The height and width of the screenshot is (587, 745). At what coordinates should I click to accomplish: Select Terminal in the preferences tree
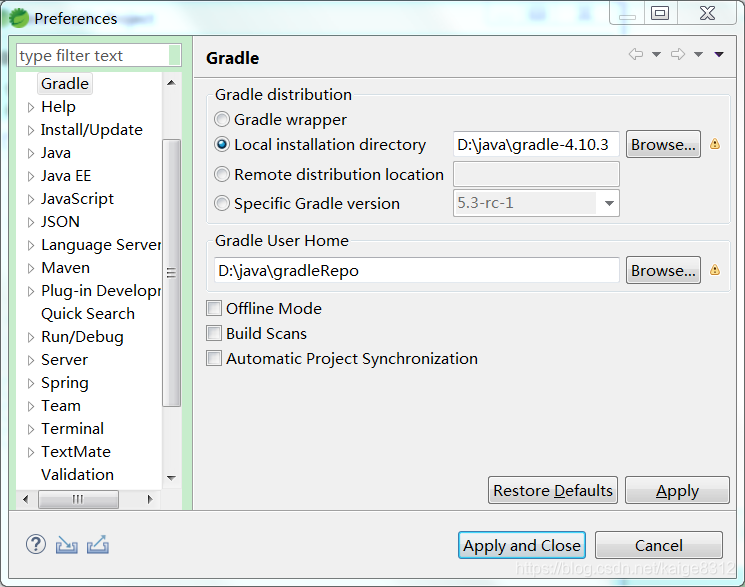[72, 428]
